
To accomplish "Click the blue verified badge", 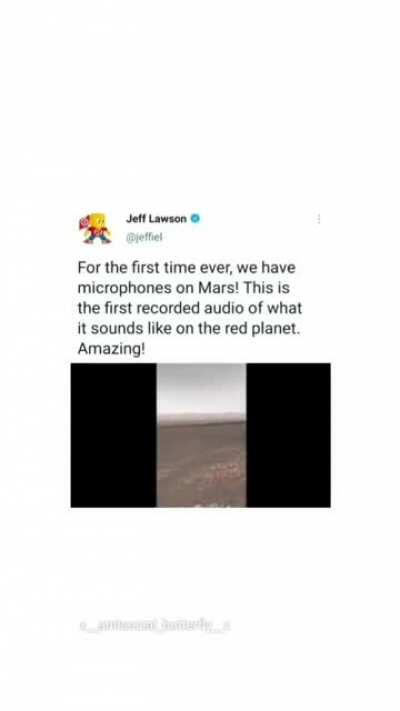I will pos(195,219).
